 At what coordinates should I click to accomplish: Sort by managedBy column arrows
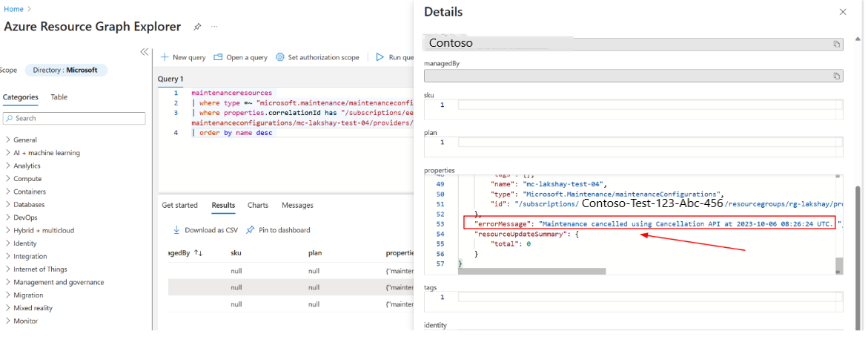pos(198,253)
